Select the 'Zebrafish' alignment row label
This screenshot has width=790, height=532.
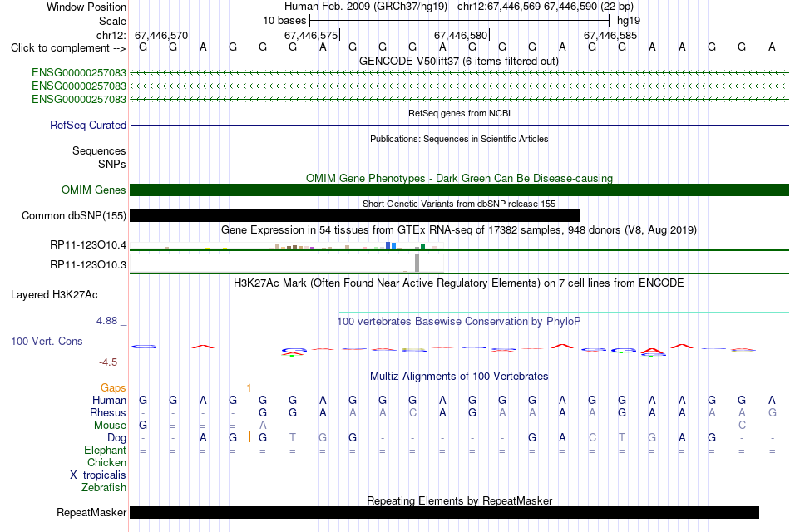pyautogui.click(x=104, y=488)
